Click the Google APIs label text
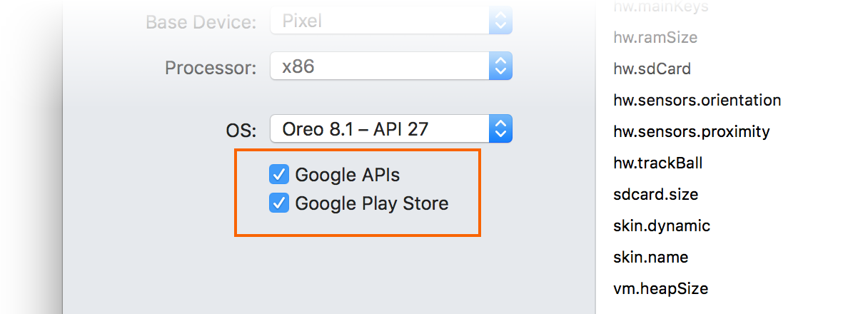The image size is (868, 314). pos(347,174)
